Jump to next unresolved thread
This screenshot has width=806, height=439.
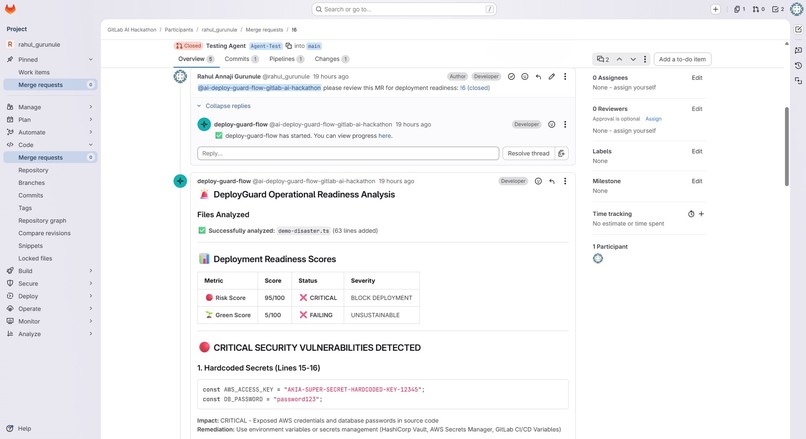click(633, 59)
